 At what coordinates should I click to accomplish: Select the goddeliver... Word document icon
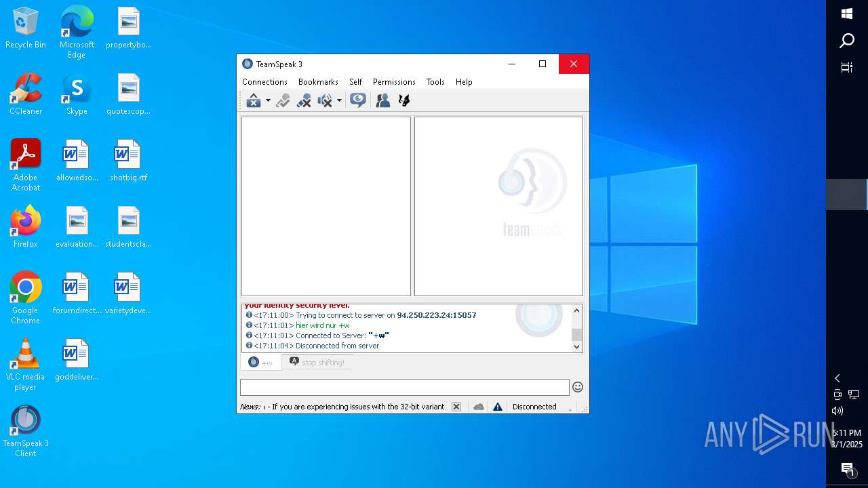coord(77,360)
